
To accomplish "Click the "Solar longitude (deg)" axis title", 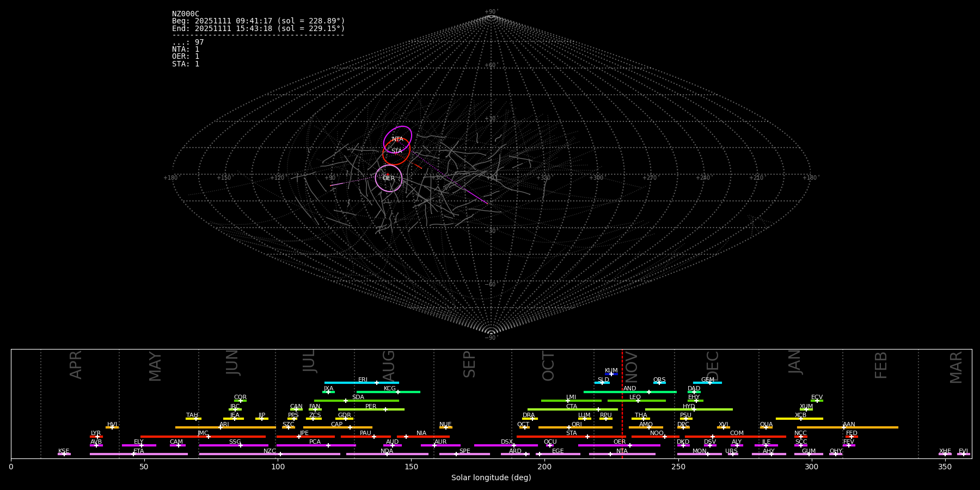I will (491, 478).
